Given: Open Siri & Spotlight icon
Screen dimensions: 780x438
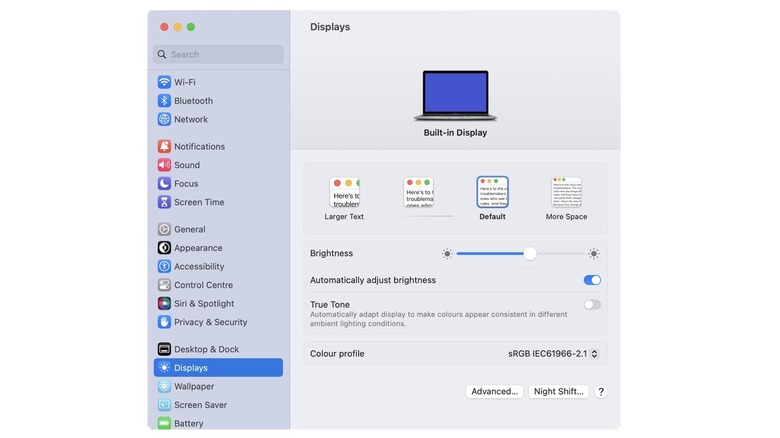Looking at the screenshot, I should tap(164, 303).
